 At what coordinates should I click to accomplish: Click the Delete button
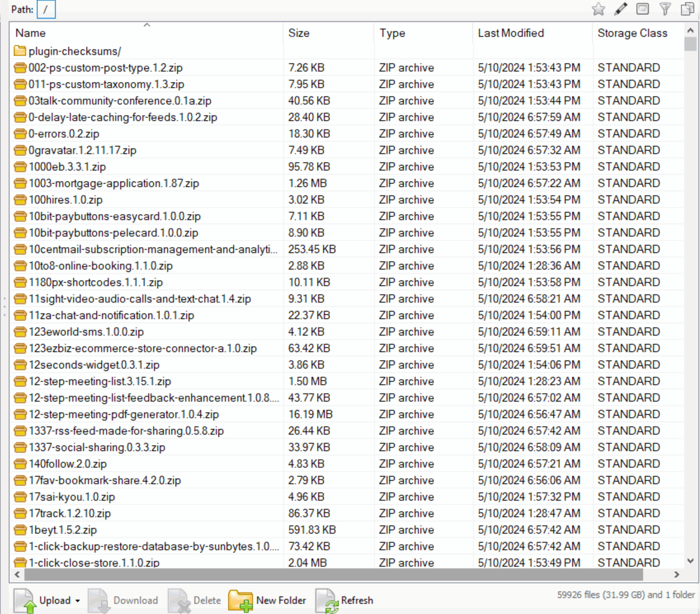tap(195, 600)
